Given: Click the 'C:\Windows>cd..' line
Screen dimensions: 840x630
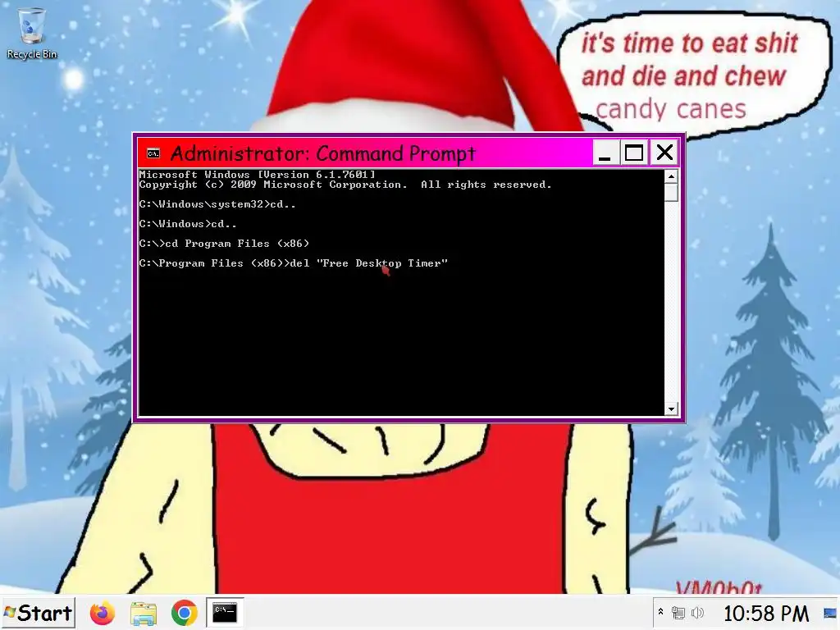Looking at the screenshot, I should click(188, 224).
